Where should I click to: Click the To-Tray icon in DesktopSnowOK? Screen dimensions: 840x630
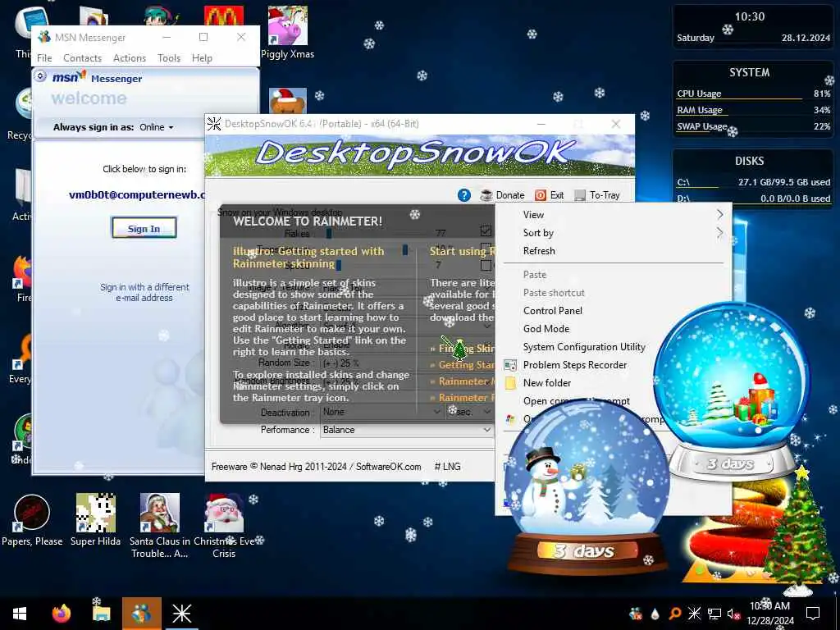tap(580, 195)
